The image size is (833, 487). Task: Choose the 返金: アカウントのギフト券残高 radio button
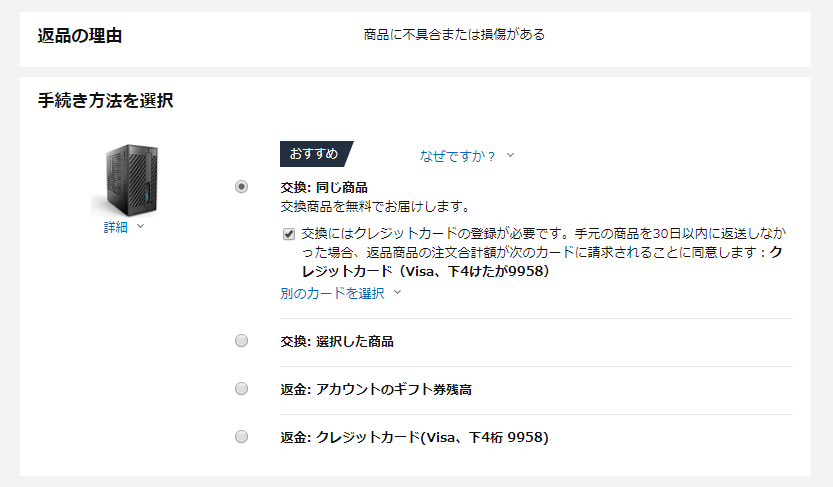[241, 389]
